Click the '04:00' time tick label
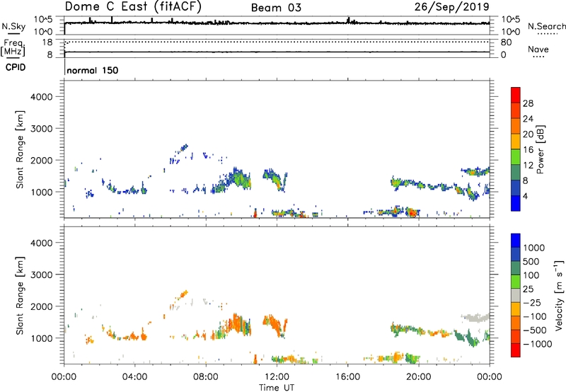566x392 pixels. pyautogui.click(x=134, y=377)
